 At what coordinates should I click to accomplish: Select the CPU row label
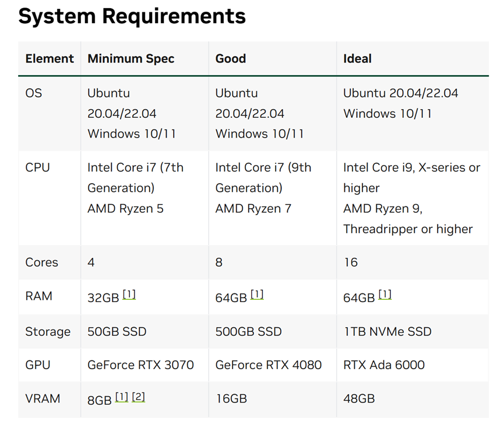tap(37, 167)
